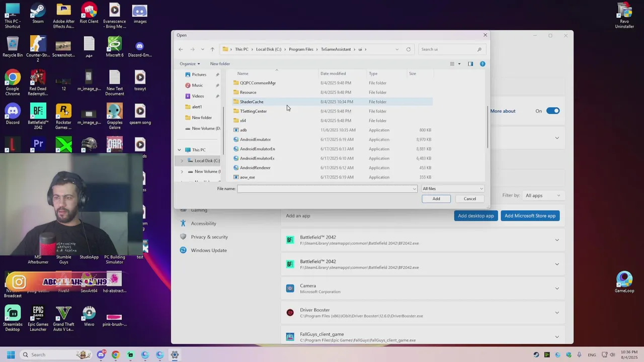Viewport: 644px width, 362px height.
Task: Open the File name history dropdown
Action: [415, 189]
